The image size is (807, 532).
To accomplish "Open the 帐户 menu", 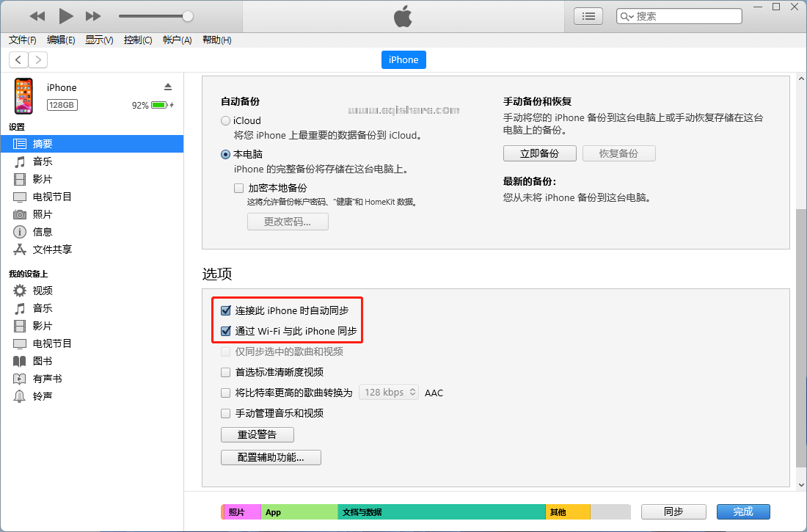I will (177, 40).
